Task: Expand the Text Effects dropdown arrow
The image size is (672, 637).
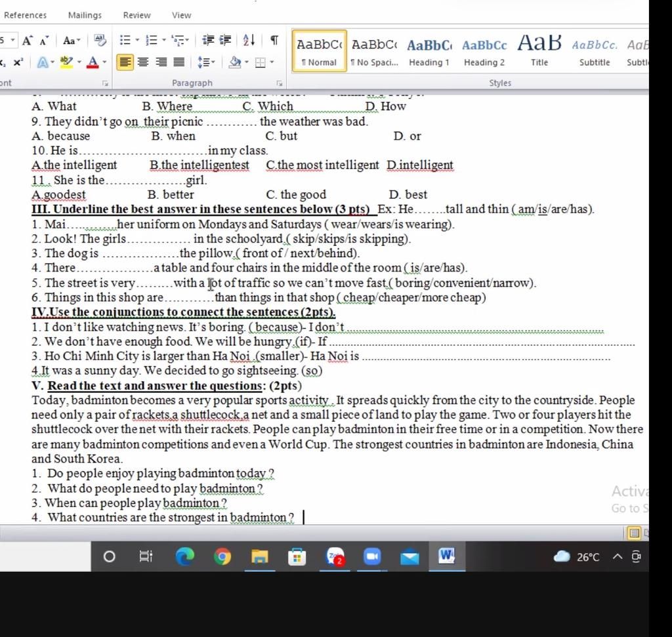Action: pyautogui.click(x=52, y=62)
